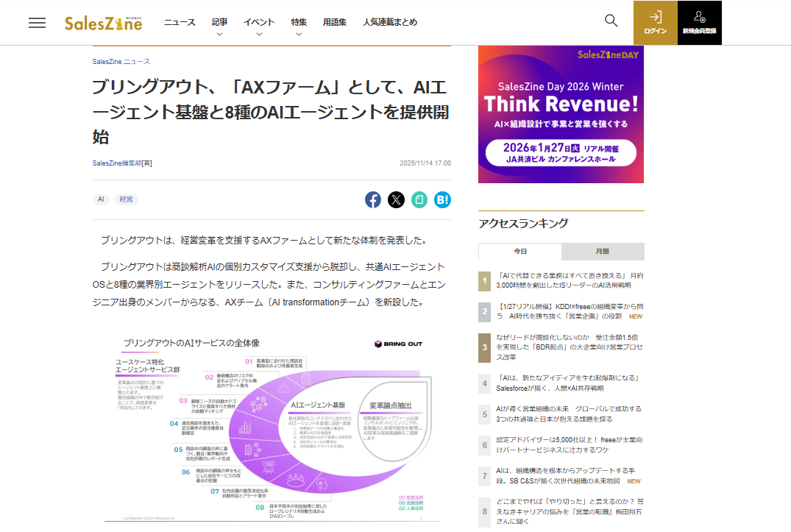This screenshot has height=532, width=791.
Task: Open the 経営 tag link
Action: click(x=126, y=199)
